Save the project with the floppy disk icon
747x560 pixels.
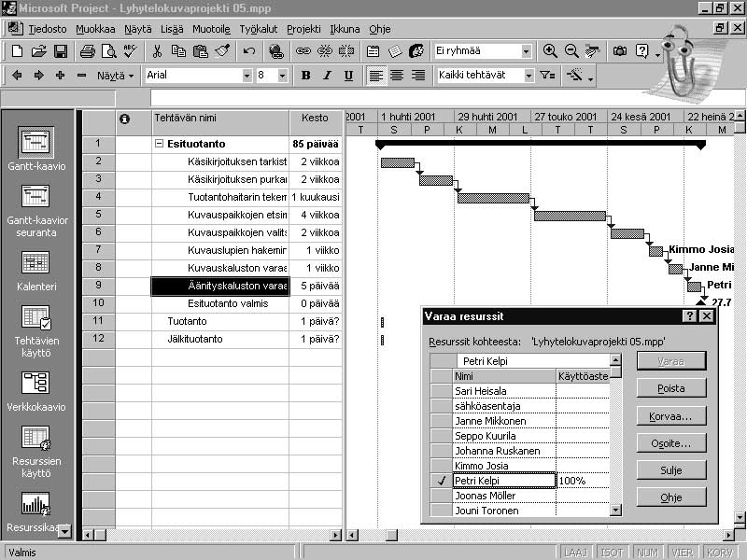click(61, 51)
